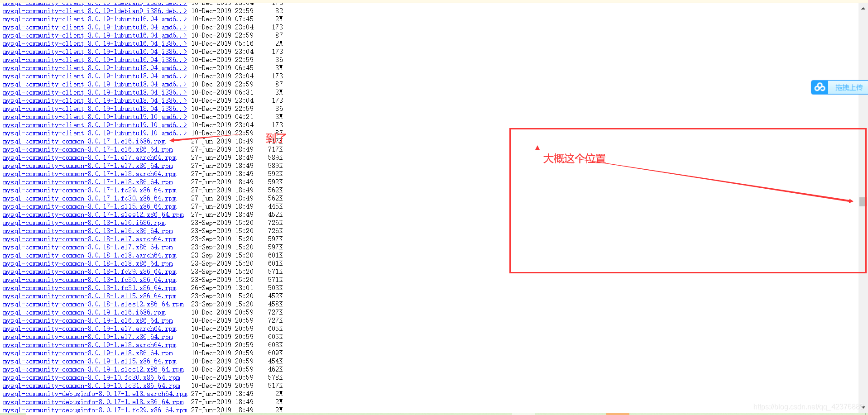868x415 pixels.
Task: Open common-8.0.17-1.el7.aarch64.rpm link
Action: click(90, 157)
